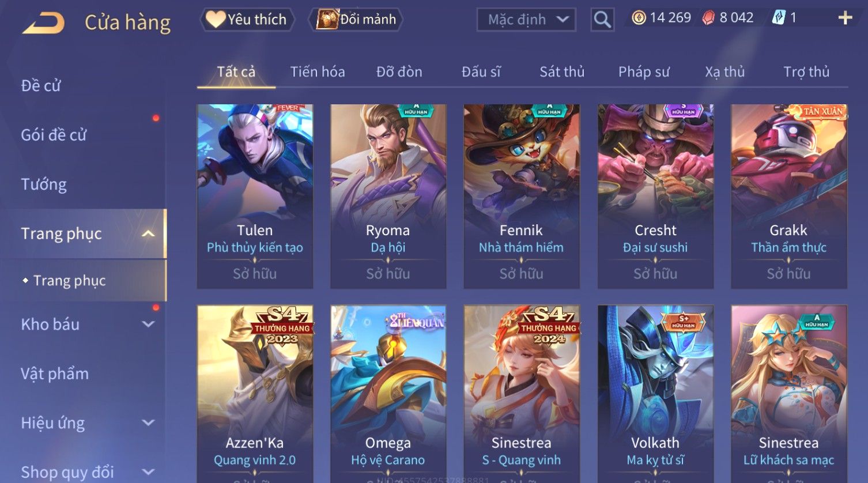This screenshot has height=483, width=868.
Task: Click the blue ticket voucher icon
Action: (x=779, y=18)
